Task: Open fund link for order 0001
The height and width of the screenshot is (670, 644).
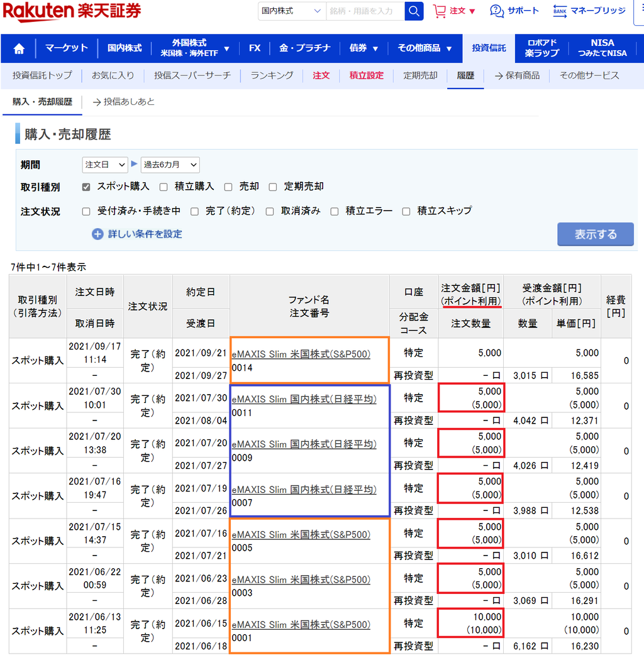Action: tap(301, 625)
